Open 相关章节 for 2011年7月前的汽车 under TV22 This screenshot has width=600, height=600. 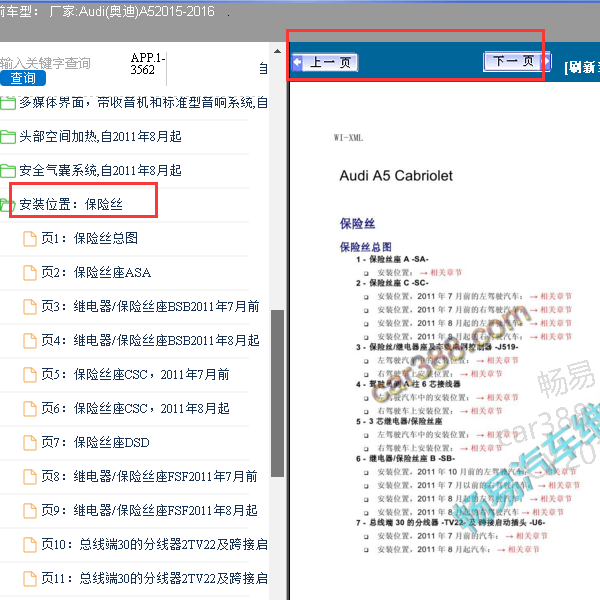(532, 536)
